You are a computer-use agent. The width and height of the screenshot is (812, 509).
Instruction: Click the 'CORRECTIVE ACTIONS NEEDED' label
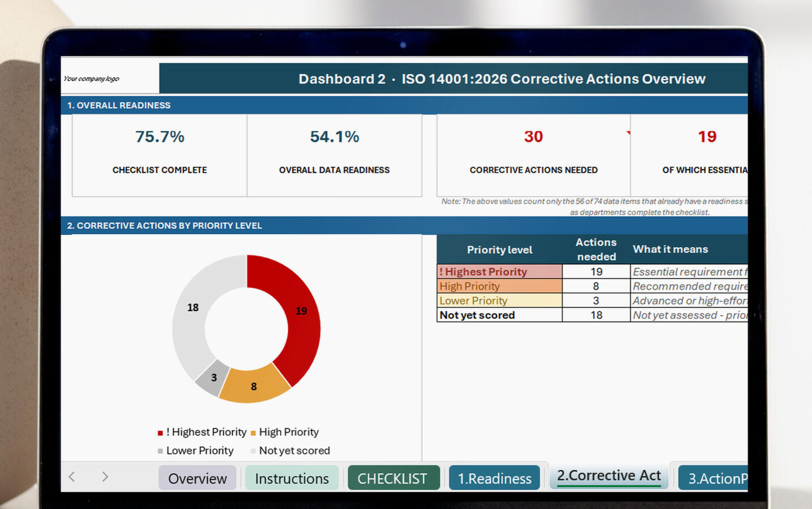pos(533,170)
